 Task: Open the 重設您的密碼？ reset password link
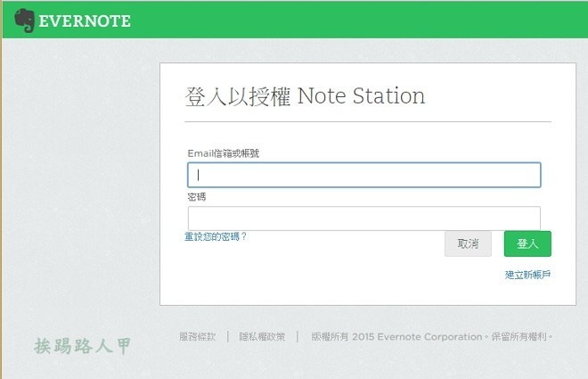pyautogui.click(x=216, y=236)
